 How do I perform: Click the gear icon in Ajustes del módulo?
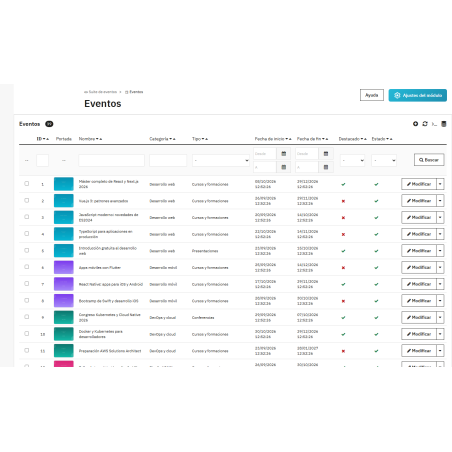click(x=397, y=95)
